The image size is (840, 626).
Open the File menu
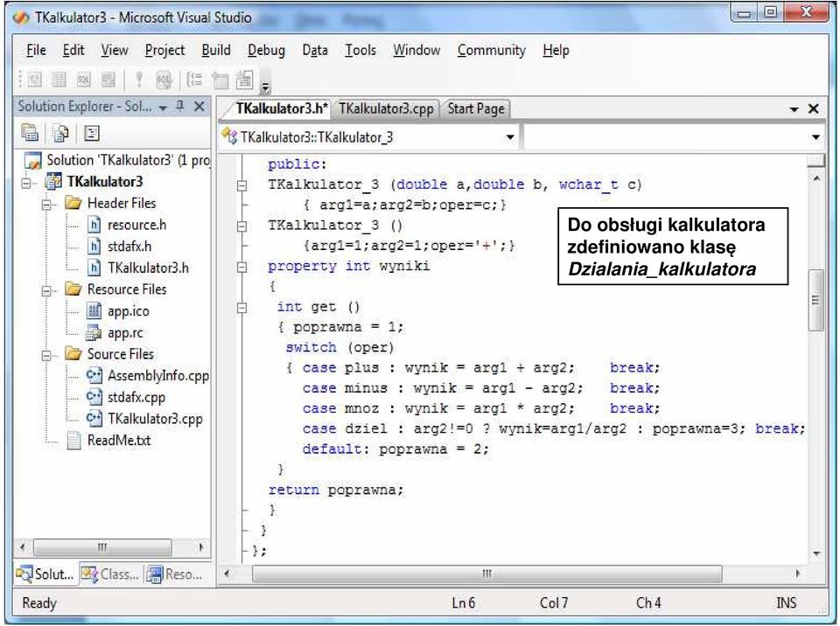[36, 50]
